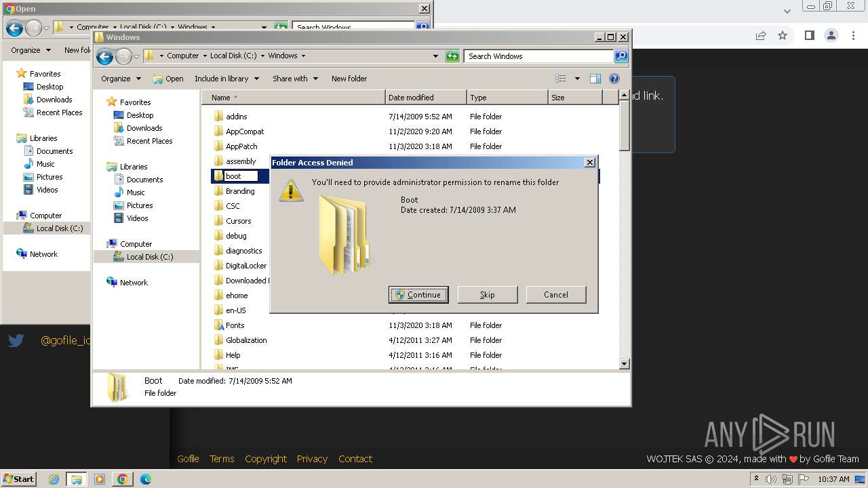
Task: Open explorer Help icon
Action: point(614,79)
